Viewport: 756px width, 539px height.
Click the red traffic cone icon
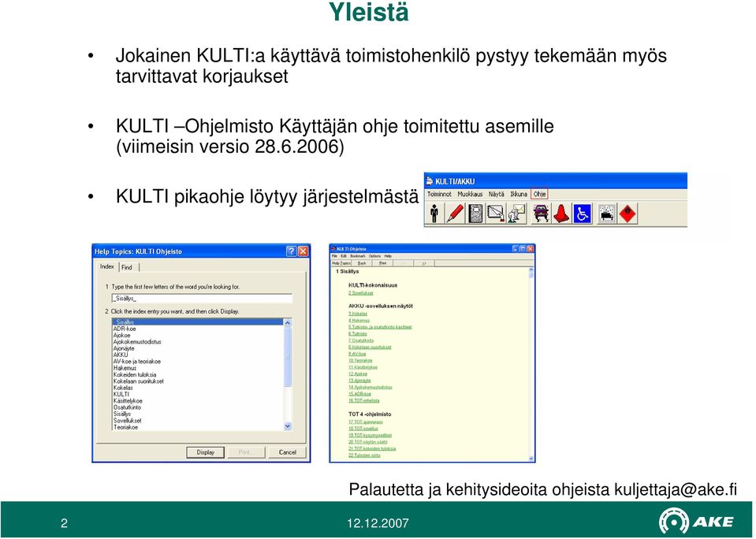[x=561, y=214]
